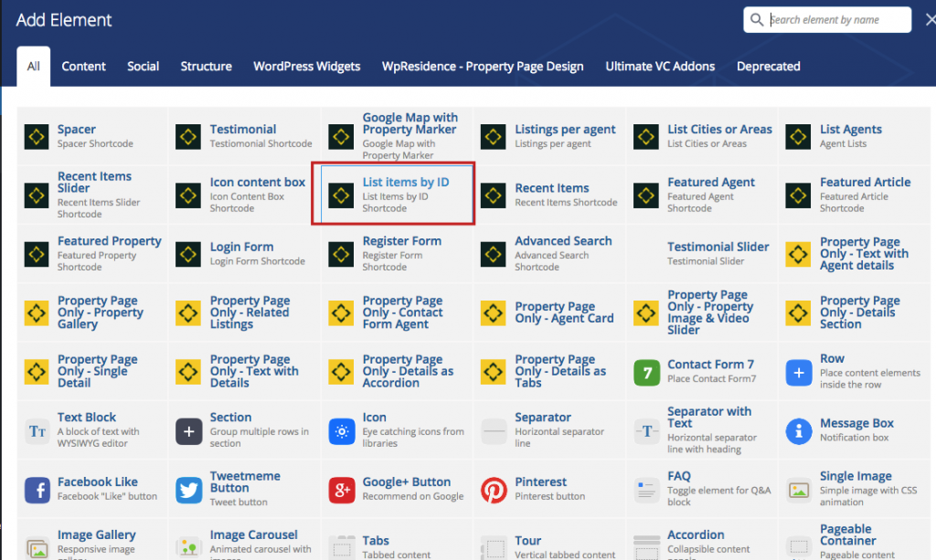The width and height of the screenshot is (936, 560).
Task: Show the Deprecated elements tab
Action: point(768,67)
